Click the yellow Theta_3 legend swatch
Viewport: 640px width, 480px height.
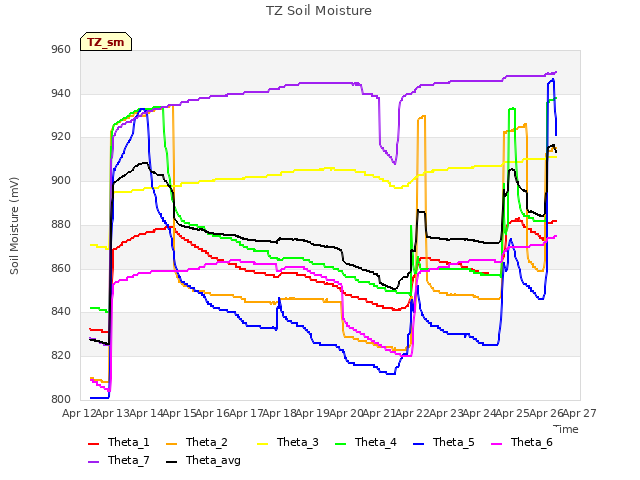(262, 443)
